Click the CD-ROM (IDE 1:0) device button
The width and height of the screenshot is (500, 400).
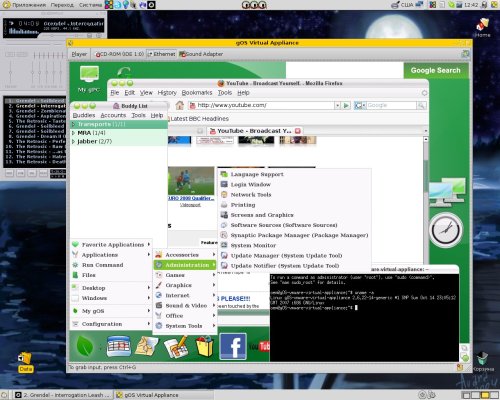[120, 54]
